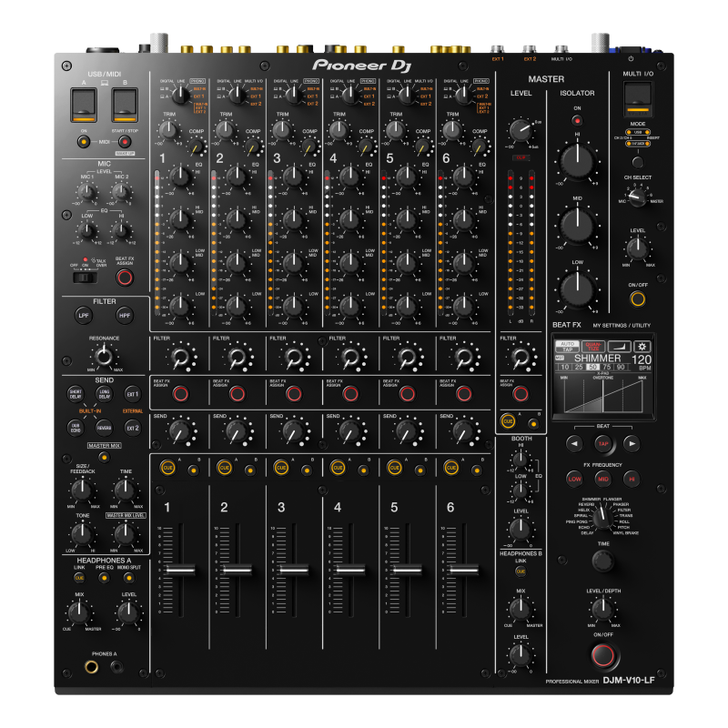Tap the BPM TAP button
Image resolution: width=728 pixels, height=728 pixels.
pos(603,443)
